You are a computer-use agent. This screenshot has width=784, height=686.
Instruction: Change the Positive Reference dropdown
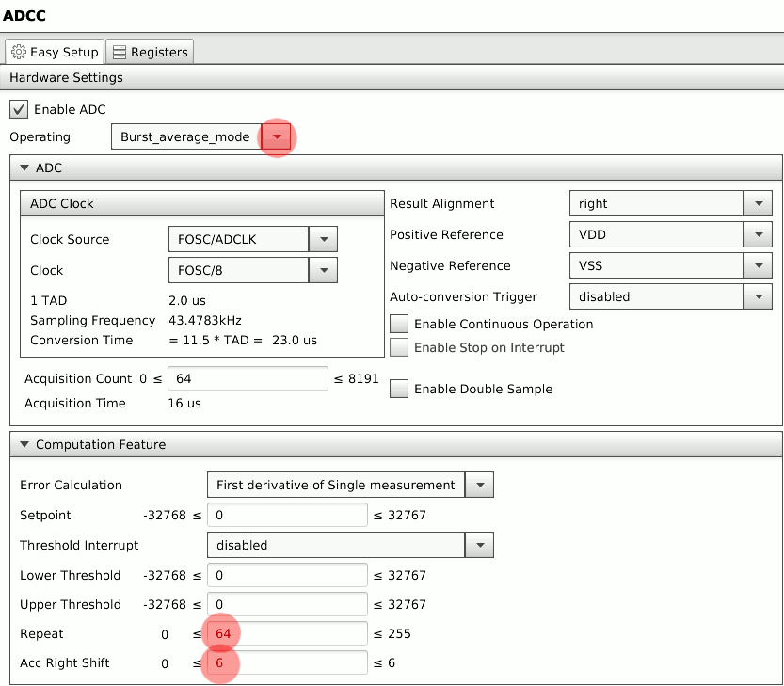[757, 235]
